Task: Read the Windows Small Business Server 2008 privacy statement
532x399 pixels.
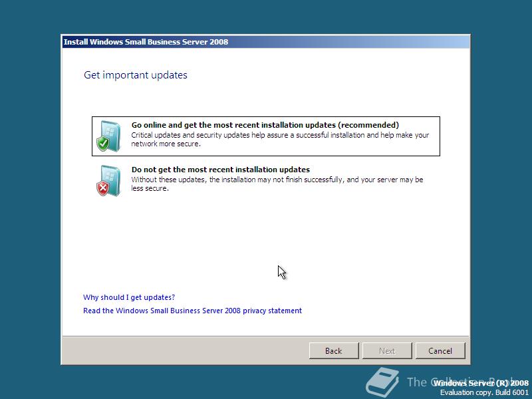Action: [x=192, y=311]
